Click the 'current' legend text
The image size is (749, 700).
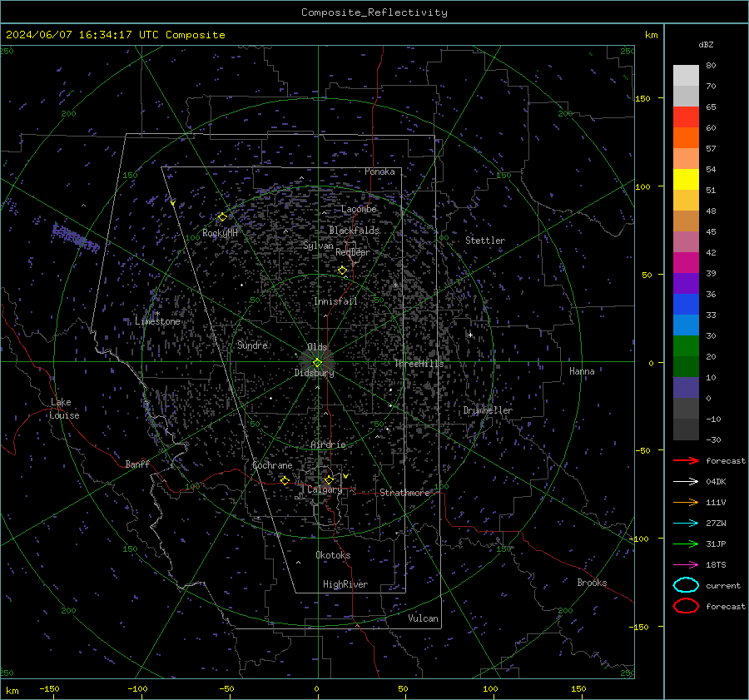pos(723,586)
